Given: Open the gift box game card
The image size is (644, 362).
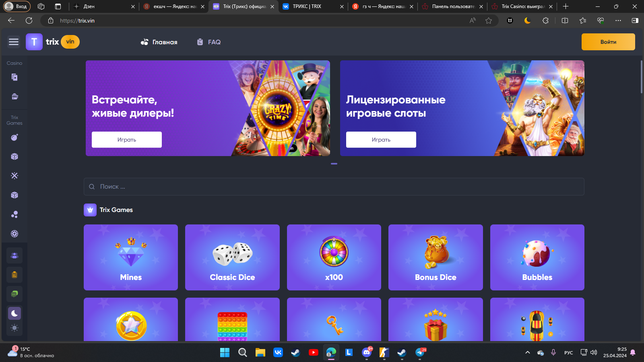Looking at the screenshot, I should (436, 319).
